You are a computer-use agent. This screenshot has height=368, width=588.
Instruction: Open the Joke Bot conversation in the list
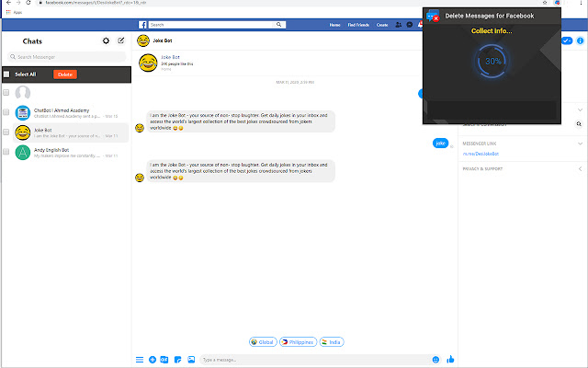point(71,132)
